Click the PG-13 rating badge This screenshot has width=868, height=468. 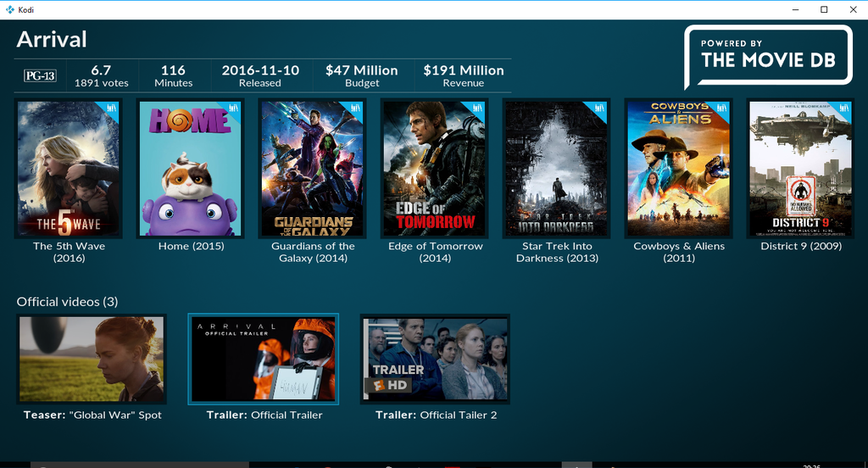tap(40, 76)
